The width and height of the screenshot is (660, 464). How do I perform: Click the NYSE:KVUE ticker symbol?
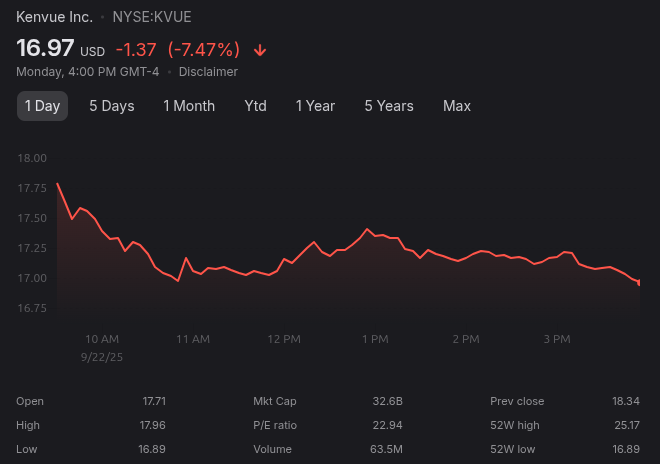coord(152,17)
